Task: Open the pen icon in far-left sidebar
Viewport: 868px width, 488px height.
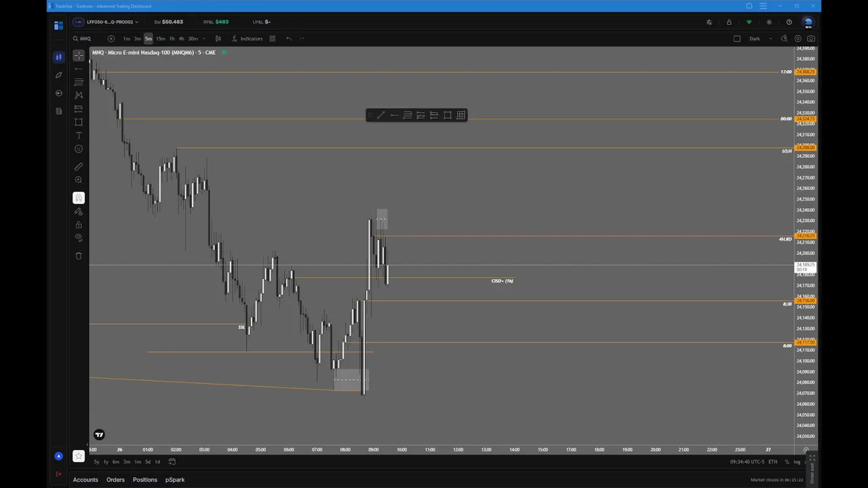Action: pyautogui.click(x=58, y=75)
